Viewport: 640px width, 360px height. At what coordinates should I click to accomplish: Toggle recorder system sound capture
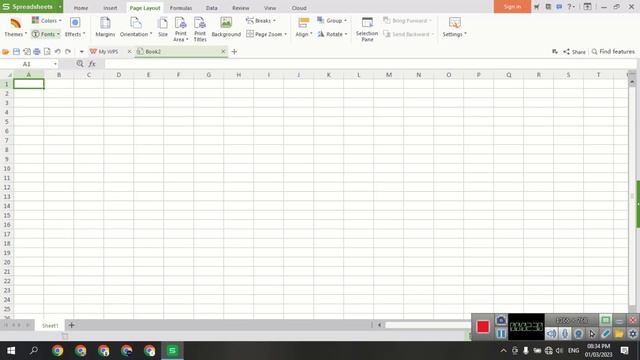coord(551,333)
